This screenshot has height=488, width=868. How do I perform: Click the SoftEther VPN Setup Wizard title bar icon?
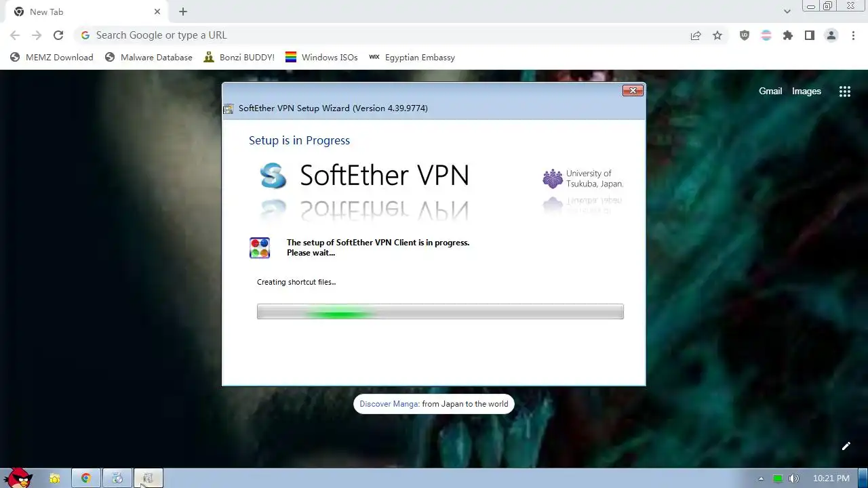click(x=229, y=108)
